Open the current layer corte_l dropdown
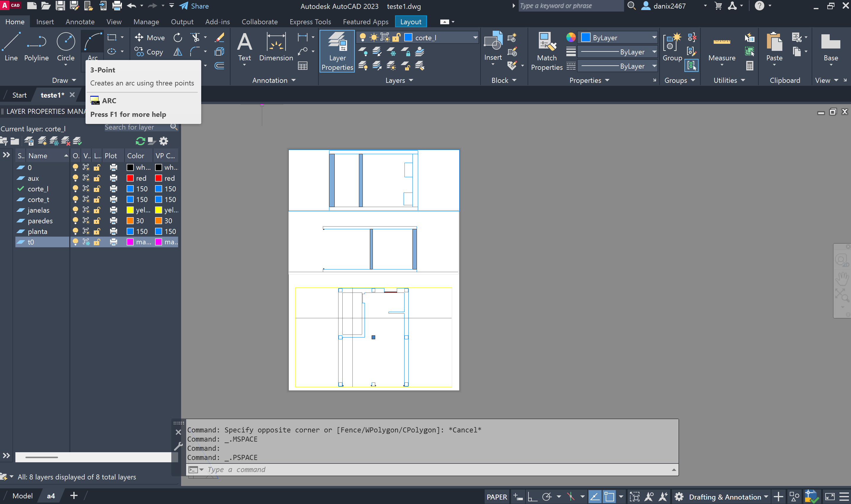 coord(475,38)
